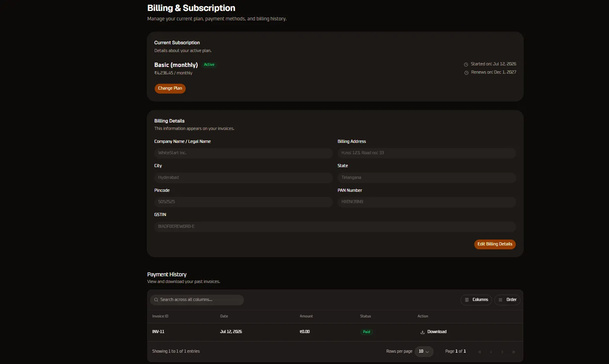Click the Page 1 of 1 indicator
This screenshot has width=609, height=364.
(x=455, y=351)
